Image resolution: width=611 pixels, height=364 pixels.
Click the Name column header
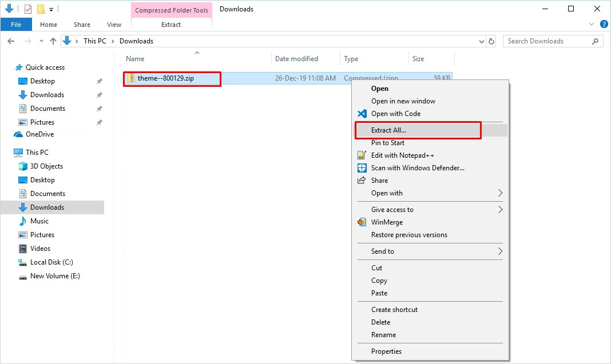click(135, 59)
